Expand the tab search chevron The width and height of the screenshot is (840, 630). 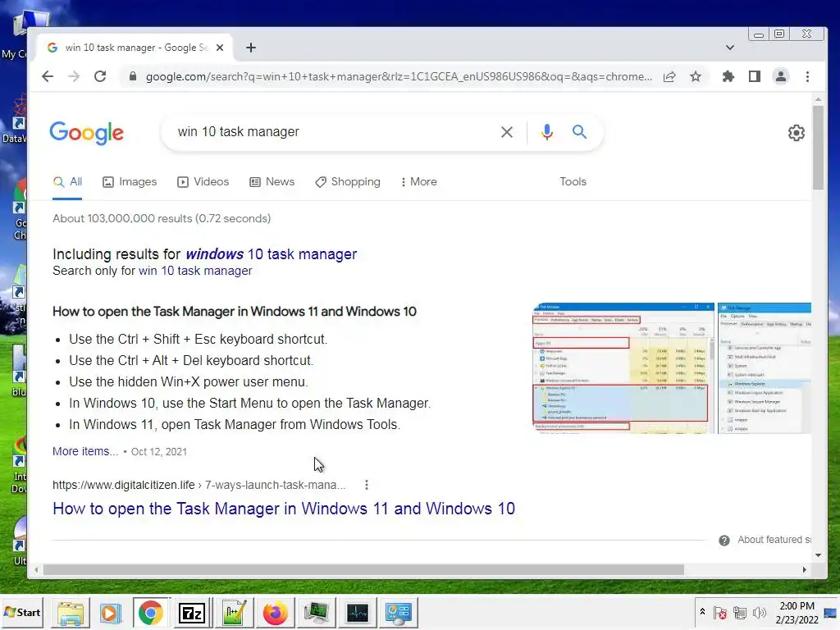click(729, 48)
